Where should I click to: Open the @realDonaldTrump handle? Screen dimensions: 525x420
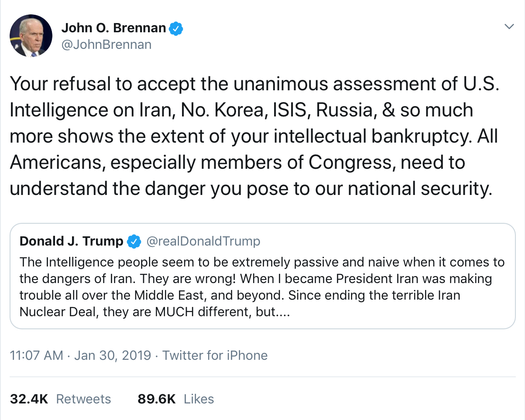(203, 241)
